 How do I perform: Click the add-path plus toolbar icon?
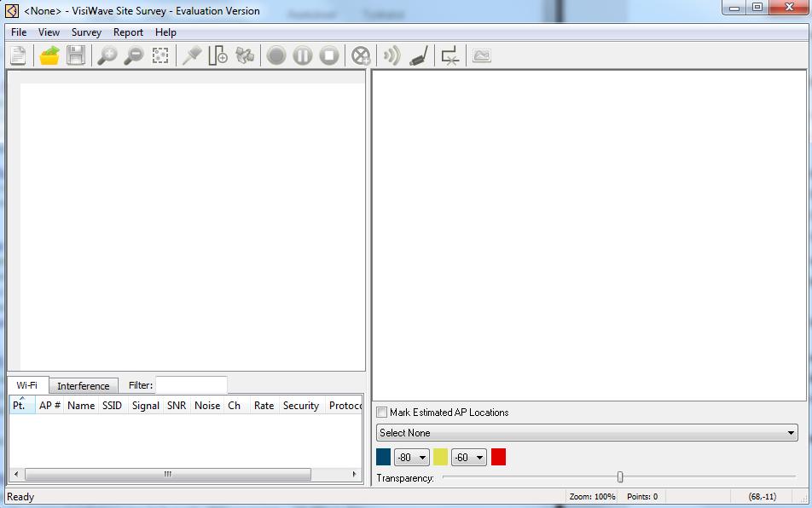(x=218, y=55)
